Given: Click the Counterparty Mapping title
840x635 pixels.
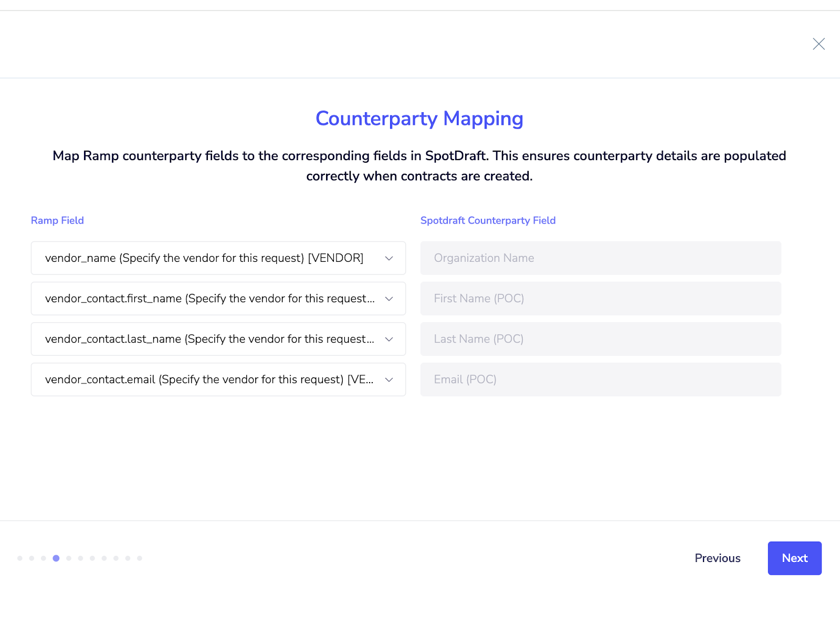Looking at the screenshot, I should (x=419, y=119).
